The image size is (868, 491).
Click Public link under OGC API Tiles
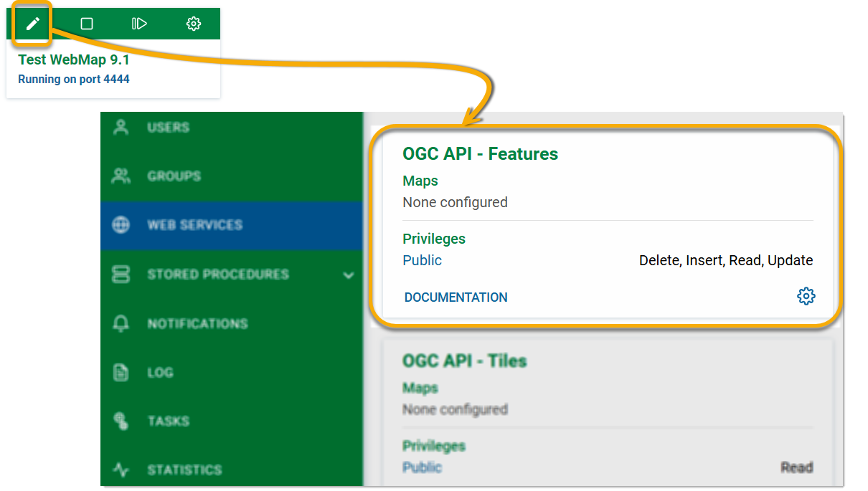(422, 467)
